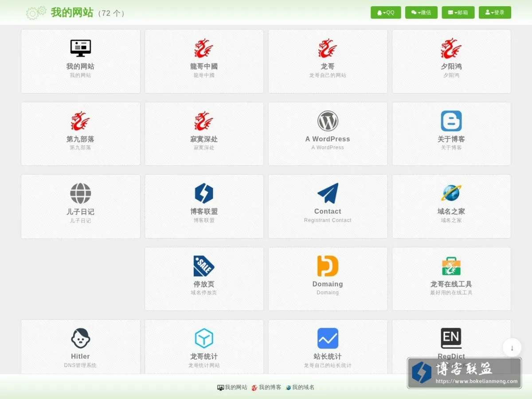532x399 pixels.
Task: Open the red dragon icon above 龍哥中國
Action: tap(204, 48)
